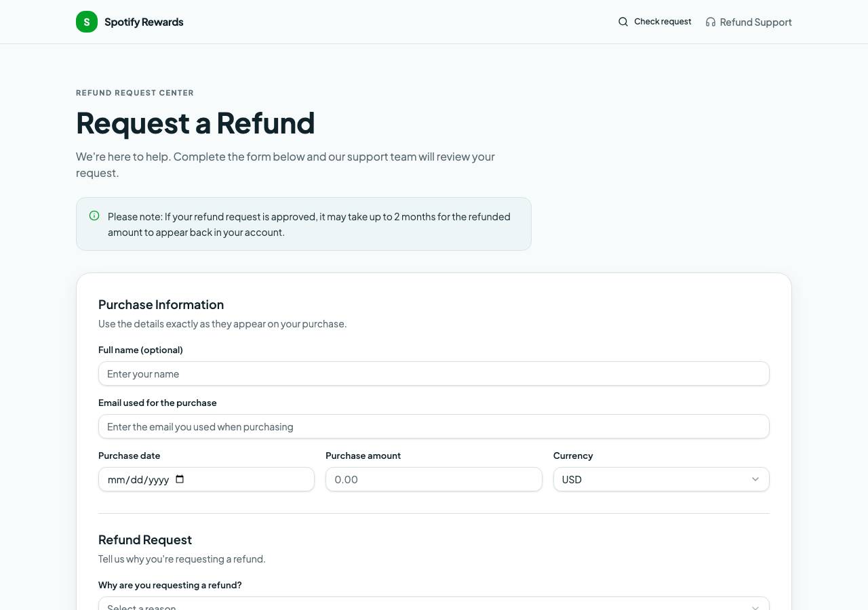The height and width of the screenshot is (610, 868).
Task: Open the Currency dropdown showing USD
Action: pyautogui.click(x=661, y=479)
